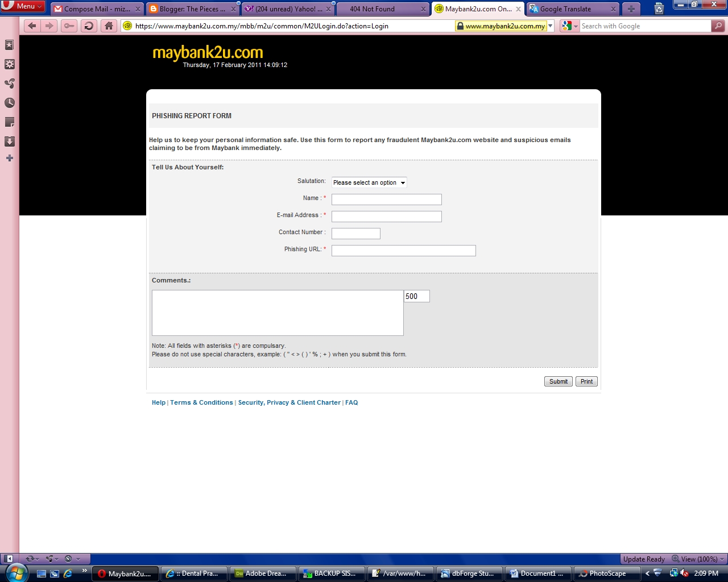Open the Google search engine selector
The height and width of the screenshot is (582, 728).
[x=569, y=26]
